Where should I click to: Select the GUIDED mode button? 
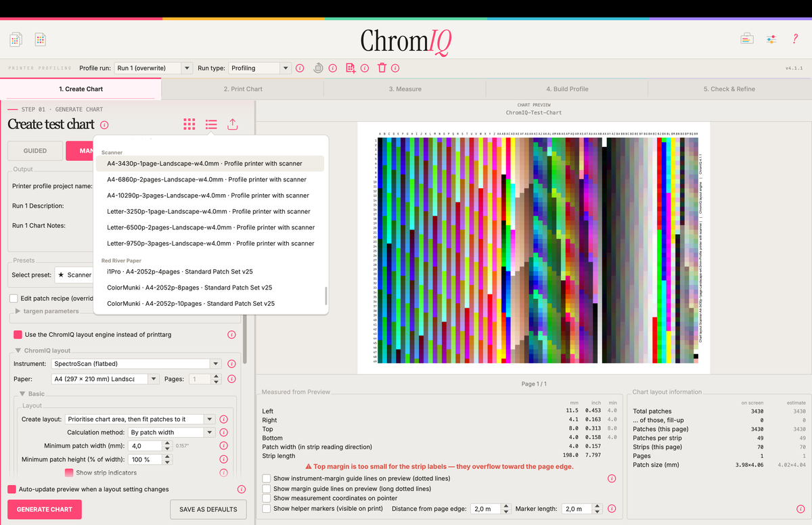pyautogui.click(x=35, y=151)
